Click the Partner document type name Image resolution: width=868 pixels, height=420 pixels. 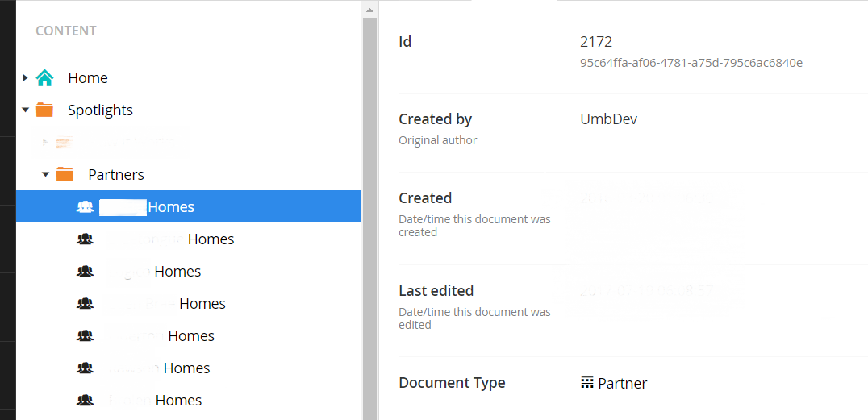point(622,384)
